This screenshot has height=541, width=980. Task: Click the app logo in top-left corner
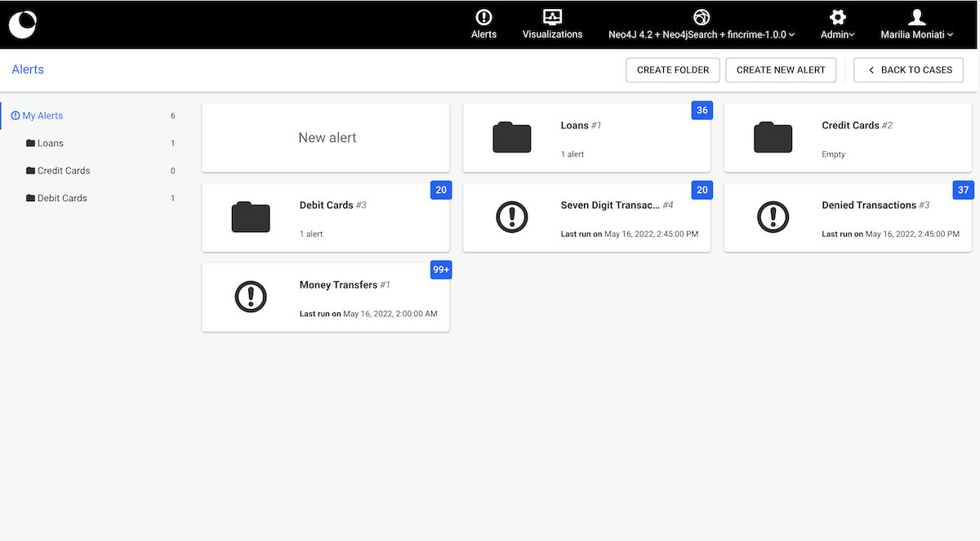click(x=23, y=25)
